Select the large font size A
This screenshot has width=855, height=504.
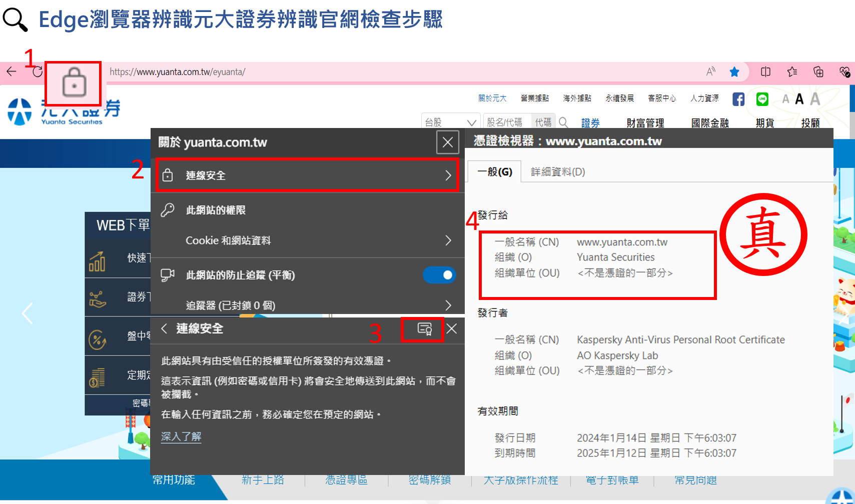[815, 99]
